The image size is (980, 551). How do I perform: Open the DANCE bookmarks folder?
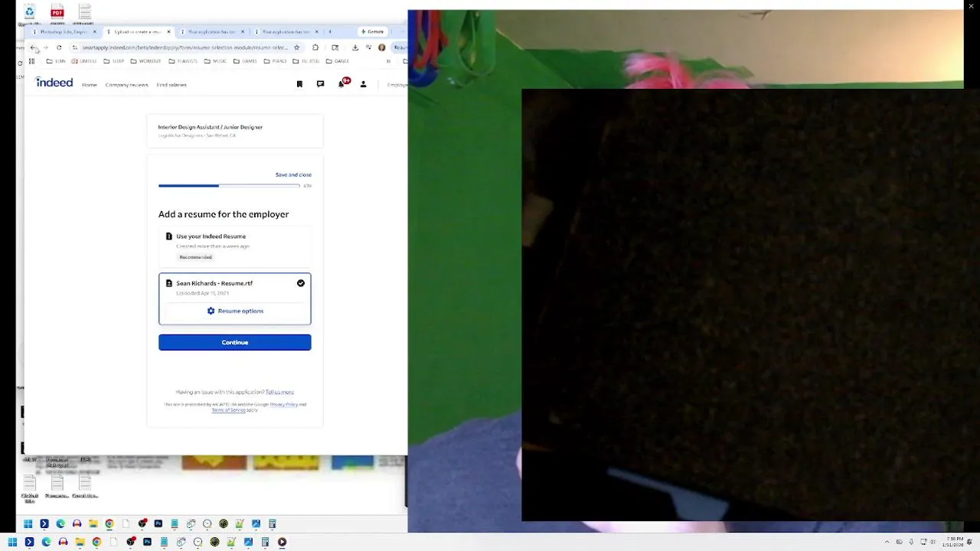(338, 61)
